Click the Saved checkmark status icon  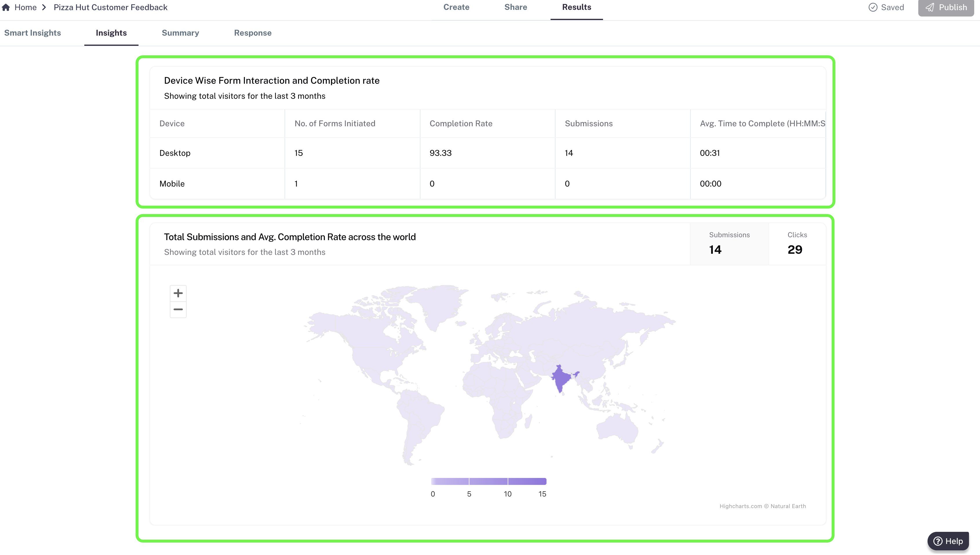(x=872, y=8)
